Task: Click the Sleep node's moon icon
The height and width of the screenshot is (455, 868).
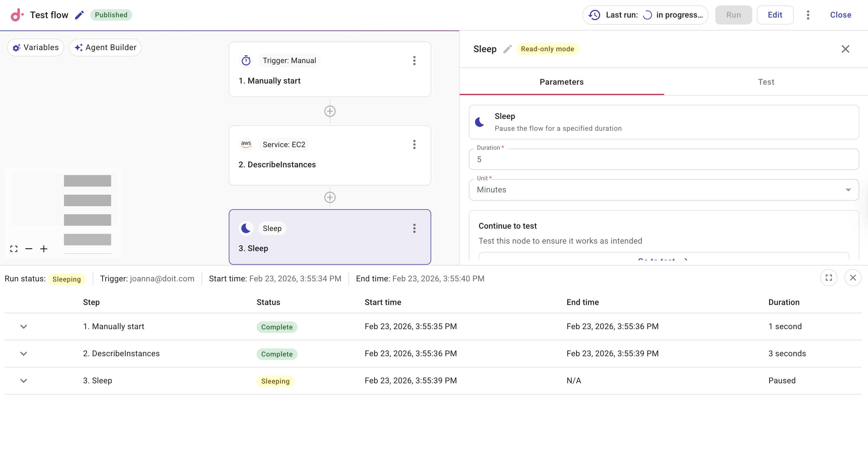Action: (x=246, y=228)
